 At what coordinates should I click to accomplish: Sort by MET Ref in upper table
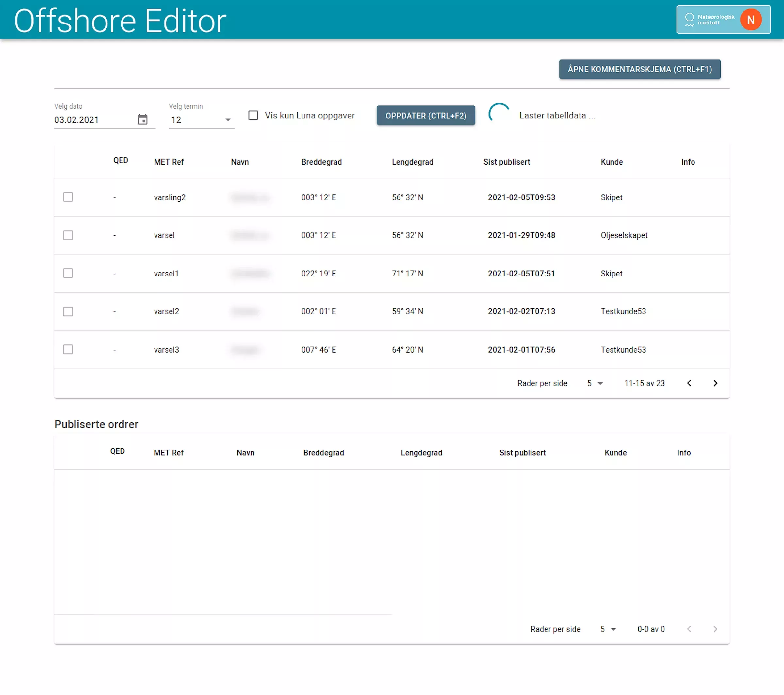click(x=169, y=162)
